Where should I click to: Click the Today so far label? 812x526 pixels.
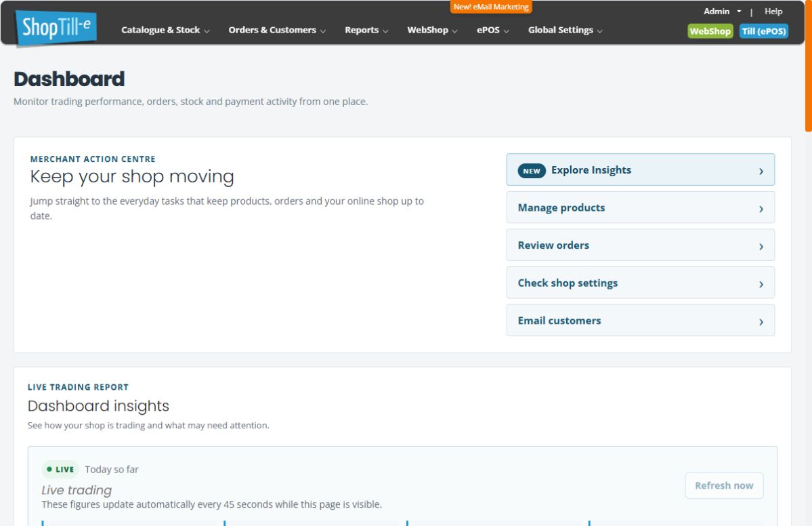111,470
